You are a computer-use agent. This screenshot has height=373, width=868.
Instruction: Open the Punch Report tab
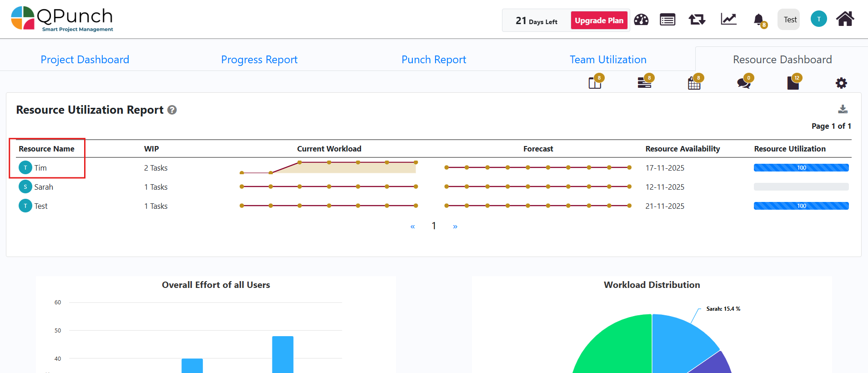(434, 60)
